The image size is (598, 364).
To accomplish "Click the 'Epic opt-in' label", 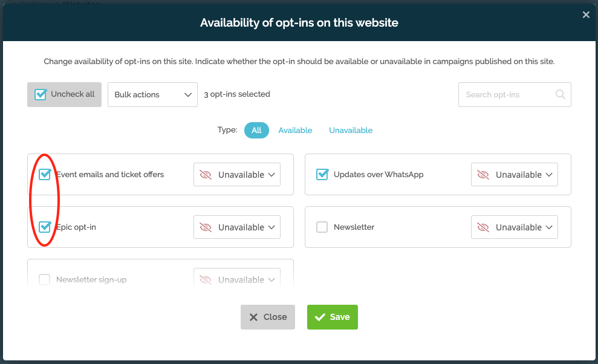I will 76,227.
